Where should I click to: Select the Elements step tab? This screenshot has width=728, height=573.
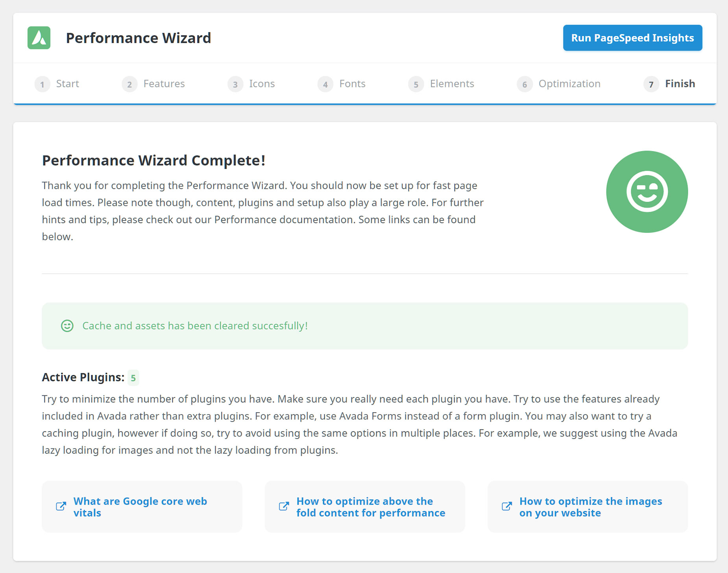(x=441, y=84)
